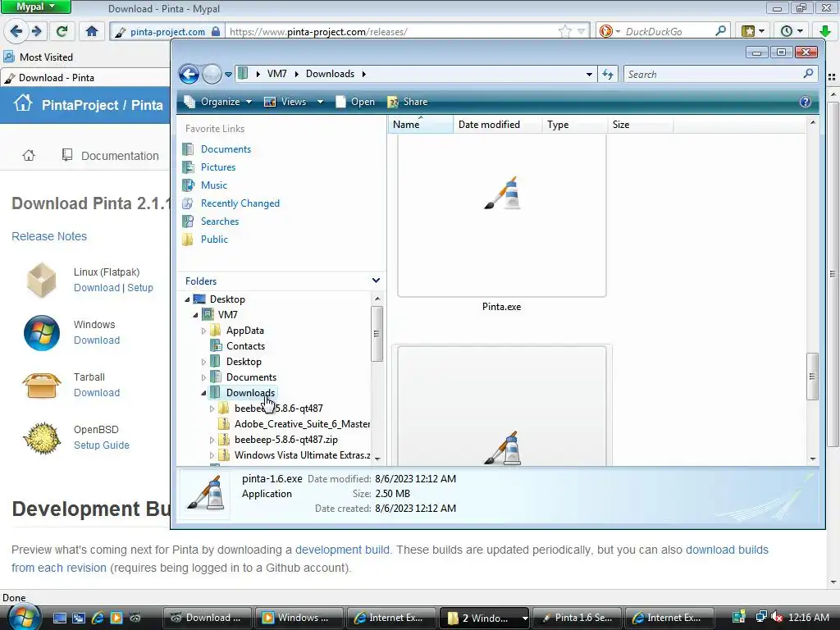The image size is (840, 630).
Task: Open the bookmarks star menu button
Action: (752, 31)
